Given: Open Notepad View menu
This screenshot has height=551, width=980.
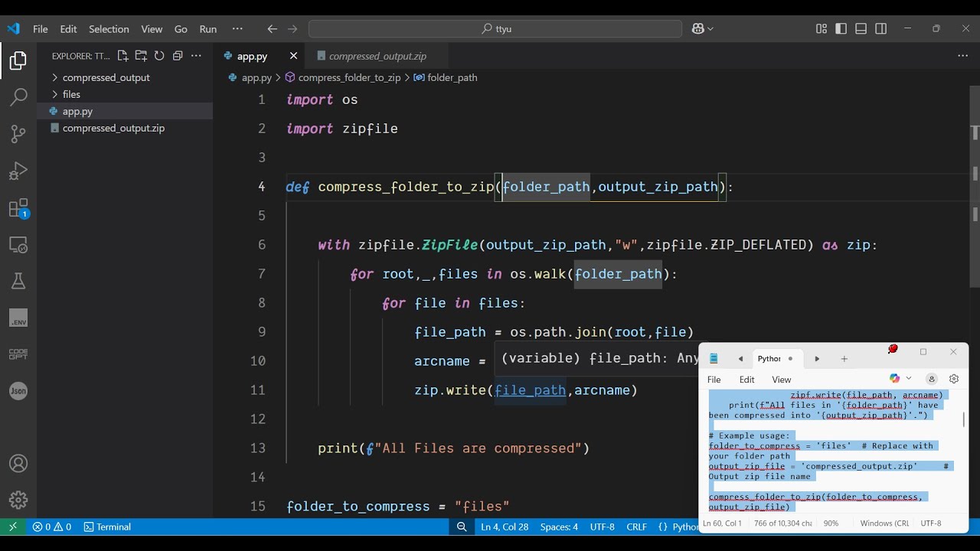Looking at the screenshot, I should pos(782,380).
